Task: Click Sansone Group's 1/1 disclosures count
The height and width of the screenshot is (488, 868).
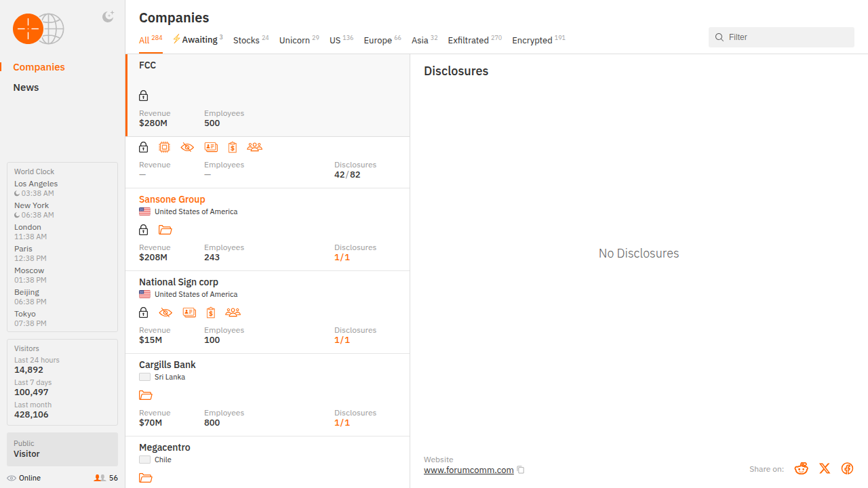Action: point(342,257)
